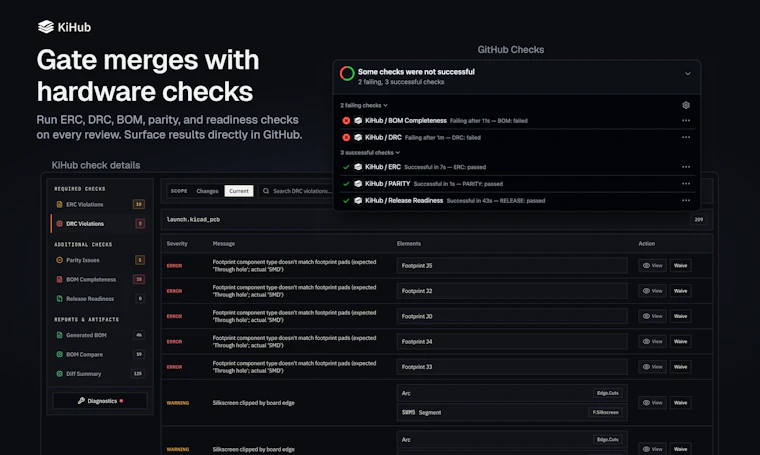Image resolution: width=760 pixels, height=455 pixels.
Task: Click the red failed icon beside BOM Completeness
Action: tap(346, 121)
